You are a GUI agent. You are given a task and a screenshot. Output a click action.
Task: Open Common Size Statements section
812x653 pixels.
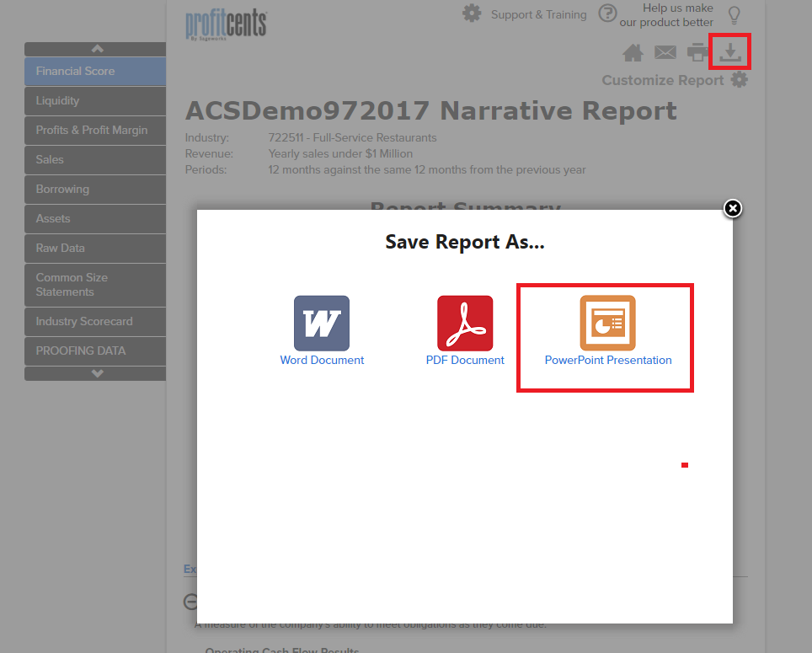coord(95,285)
